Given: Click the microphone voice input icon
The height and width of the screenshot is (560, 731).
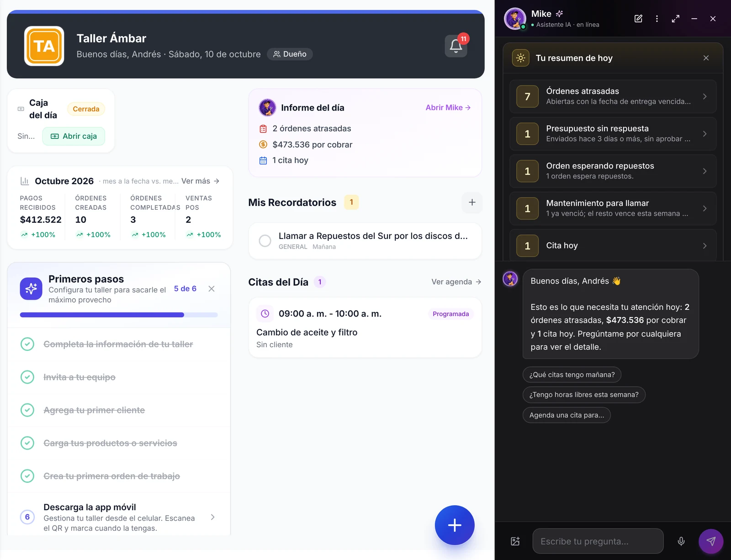Looking at the screenshot, I should click(681, 541).
